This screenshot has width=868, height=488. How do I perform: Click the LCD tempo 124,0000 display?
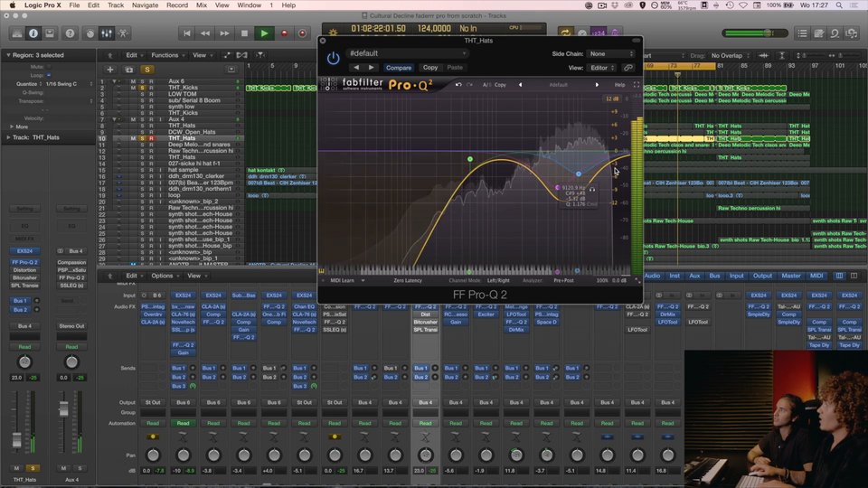tap(435, 28)
